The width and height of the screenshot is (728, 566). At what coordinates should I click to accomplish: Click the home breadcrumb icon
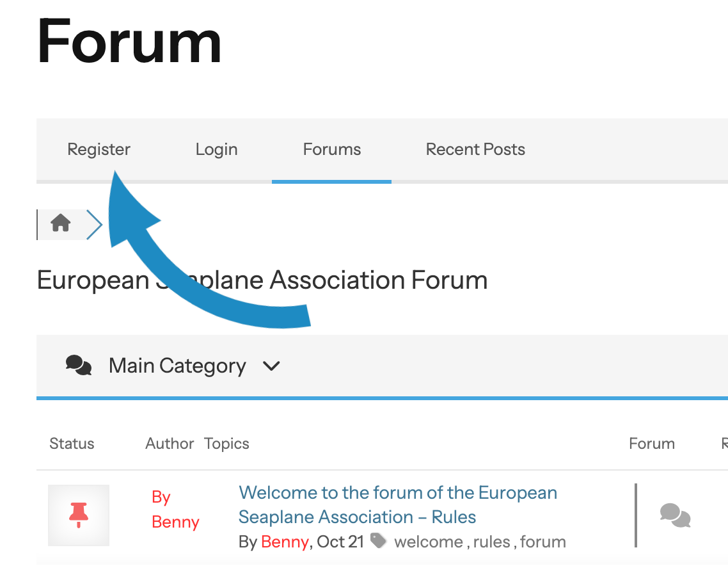pos(61,223)
